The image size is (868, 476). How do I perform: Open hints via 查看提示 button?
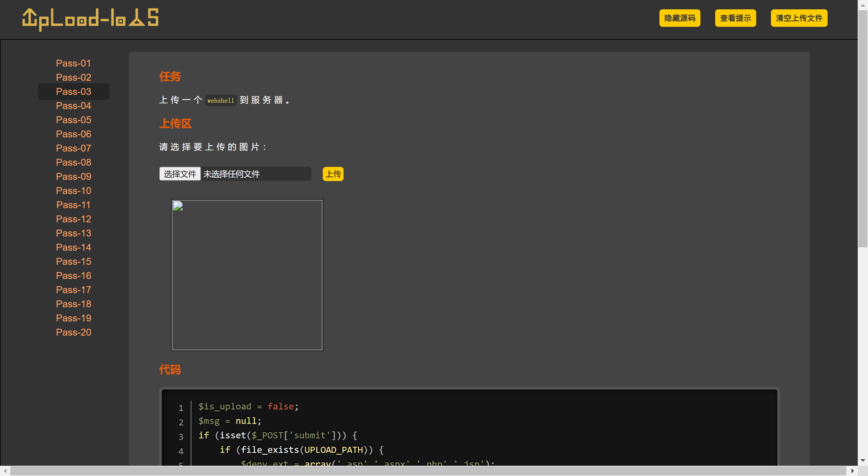pyautogui.click(x=735, y=18)
